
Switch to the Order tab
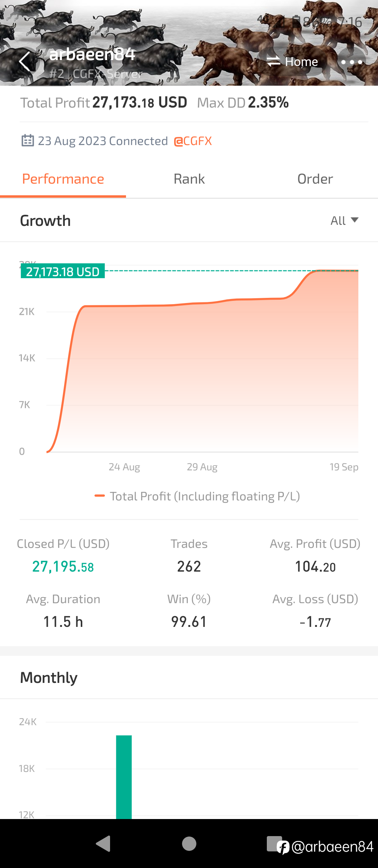315,179
